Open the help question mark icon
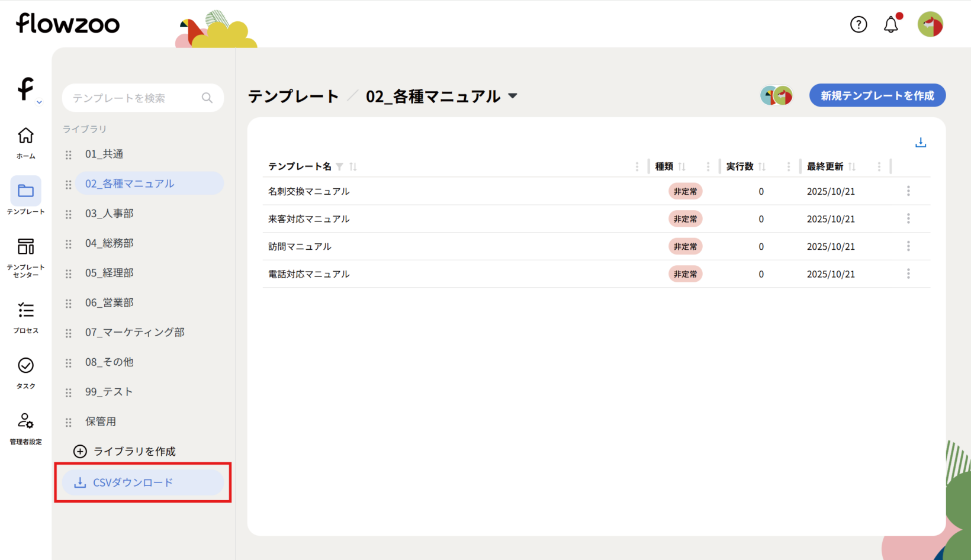Screen dimensions: 971x560 [858, 24]
